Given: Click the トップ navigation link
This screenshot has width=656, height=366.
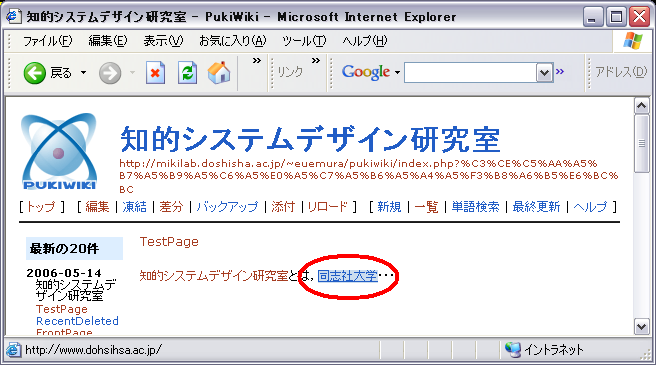Looking at the screenshot, I should (x=41, y=207).
